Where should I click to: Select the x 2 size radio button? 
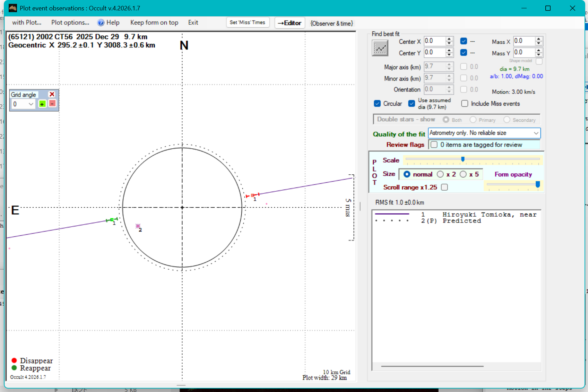pyautogui.click(x=440, y=174)
